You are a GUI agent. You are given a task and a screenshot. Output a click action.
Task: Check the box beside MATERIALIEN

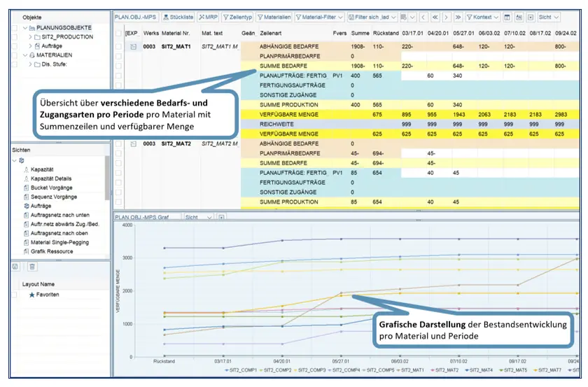[15, 55]
